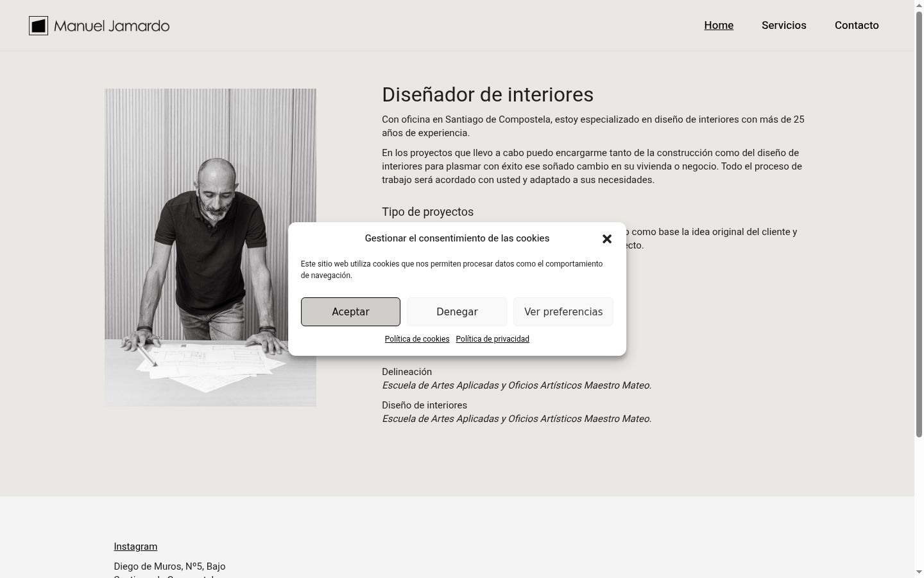Click the Diseñador de interiores heading

coord(488,94)
